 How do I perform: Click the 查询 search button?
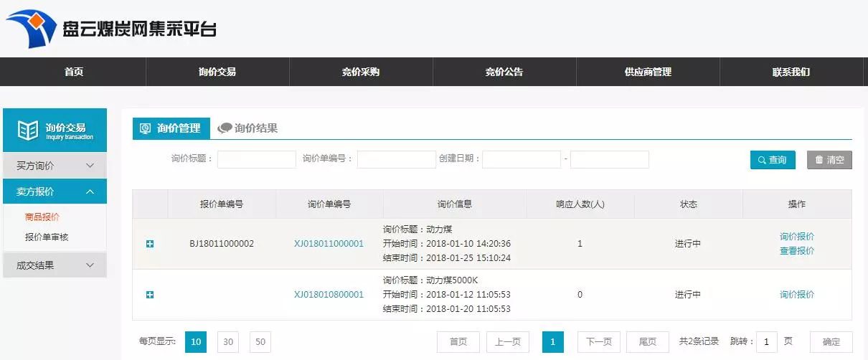773,160
